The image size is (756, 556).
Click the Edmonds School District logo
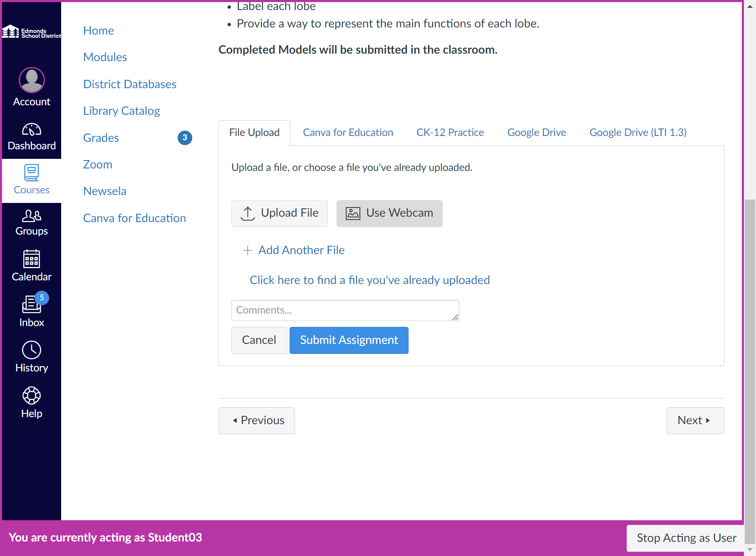click(x=32, y=32)
